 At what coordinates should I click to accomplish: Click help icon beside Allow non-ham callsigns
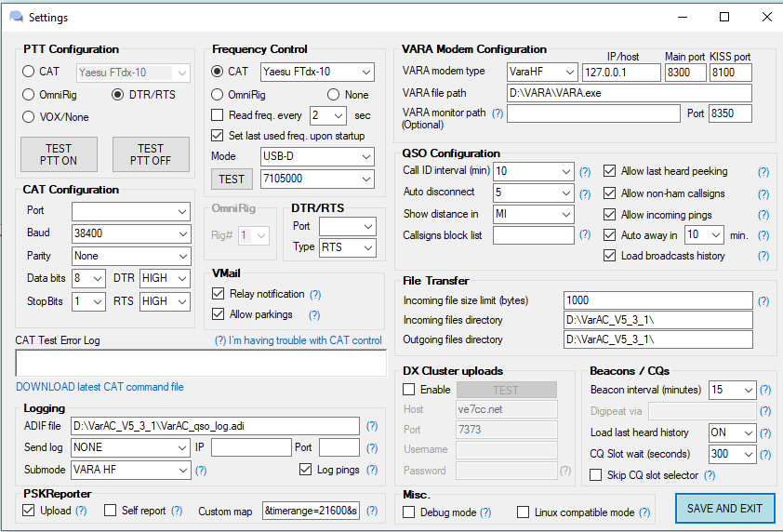763,193
